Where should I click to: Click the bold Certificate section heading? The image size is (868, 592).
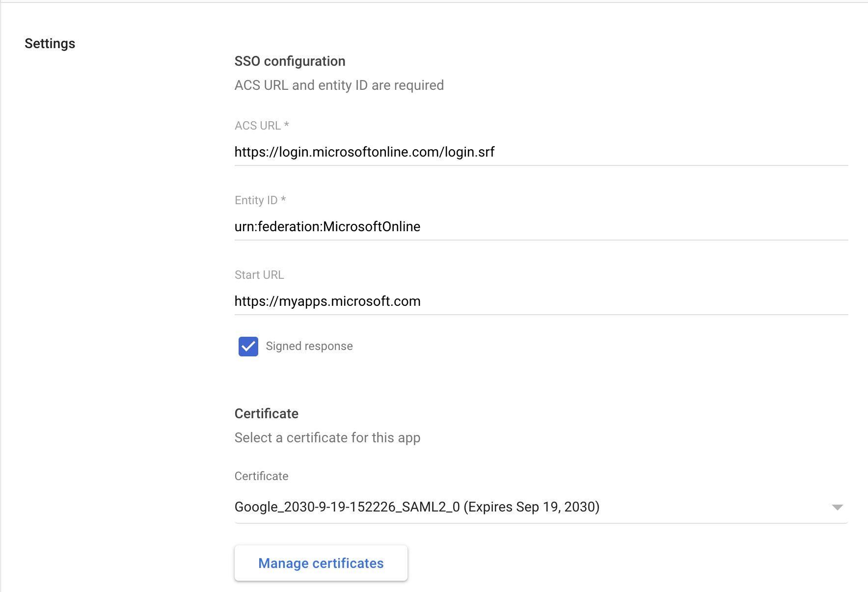267,414
